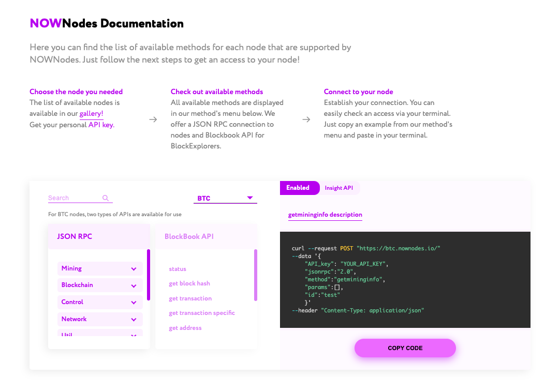
Task: Expand the Control methods section
Action: (100, 302)
